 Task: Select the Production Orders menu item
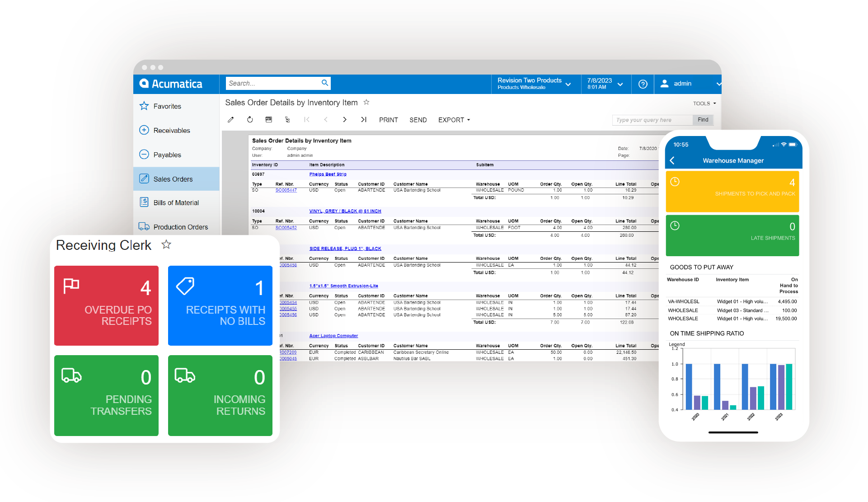click(x=180, y=227)
